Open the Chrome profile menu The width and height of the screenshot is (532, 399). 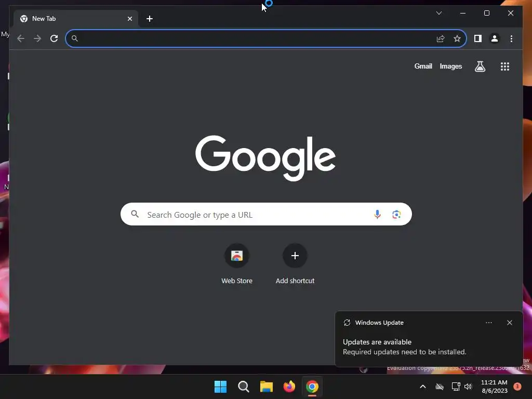[x=495, y=38]
